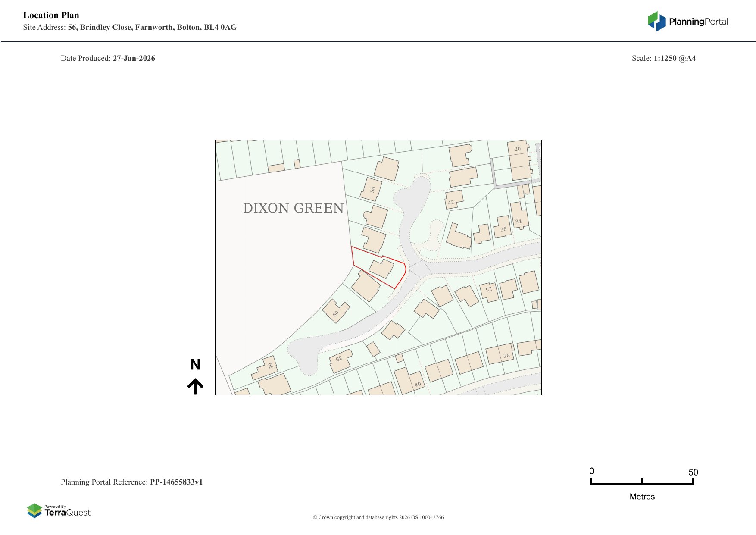Click the 50 mark on scale bar

693,472
